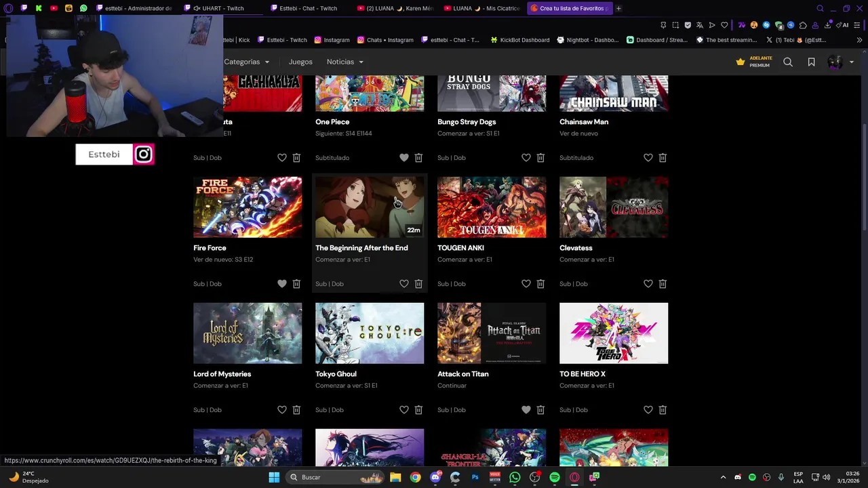Open the user profile avatar
The width and height of the screenshot is (868, 488).
click(835, 62)
